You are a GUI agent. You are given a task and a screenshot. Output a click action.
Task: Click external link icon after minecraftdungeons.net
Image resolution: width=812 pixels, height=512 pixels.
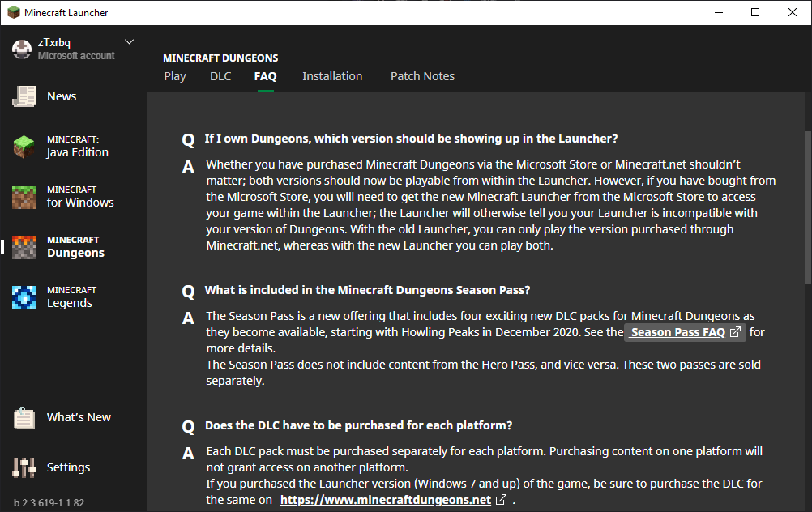(x=502, y=500)
